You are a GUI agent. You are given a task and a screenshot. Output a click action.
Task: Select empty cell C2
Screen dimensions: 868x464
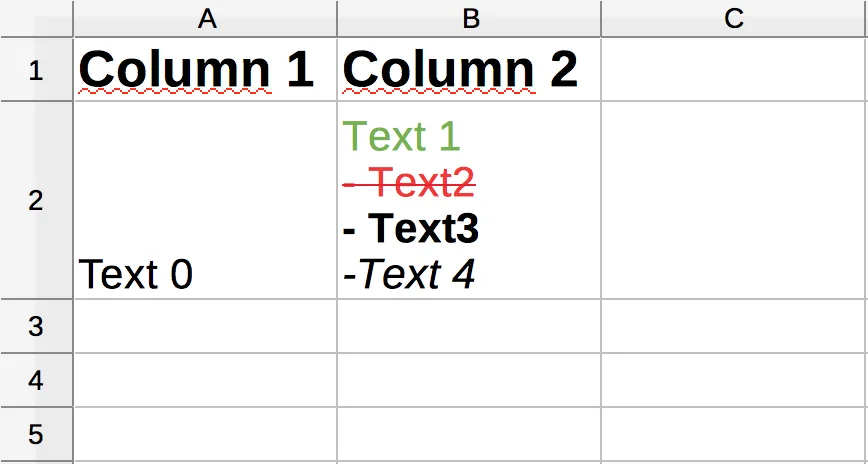coord(733,200)
